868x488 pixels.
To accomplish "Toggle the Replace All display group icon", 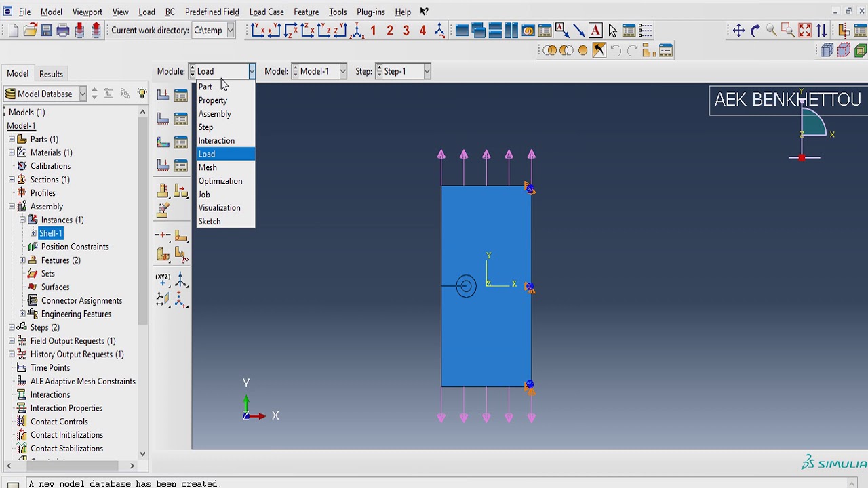I will 583,50.
